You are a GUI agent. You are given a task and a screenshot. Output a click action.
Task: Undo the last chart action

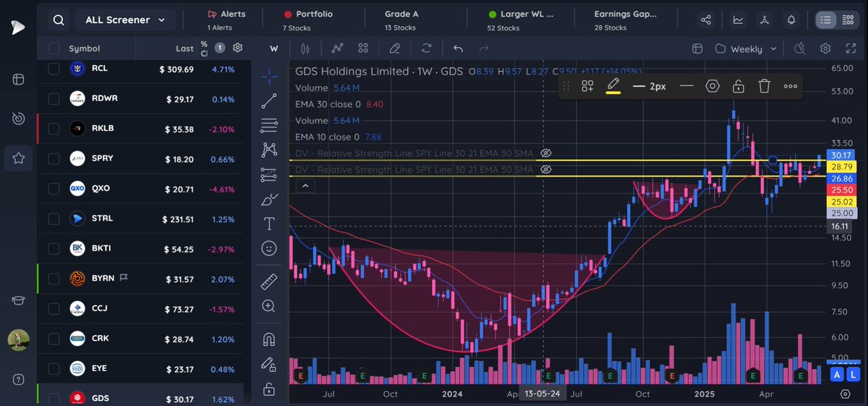point(458,48)
